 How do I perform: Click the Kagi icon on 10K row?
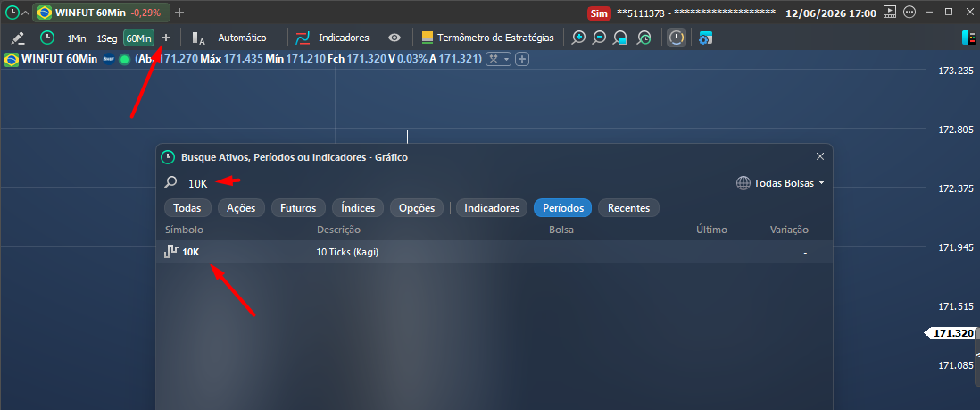tap(171, 252)
